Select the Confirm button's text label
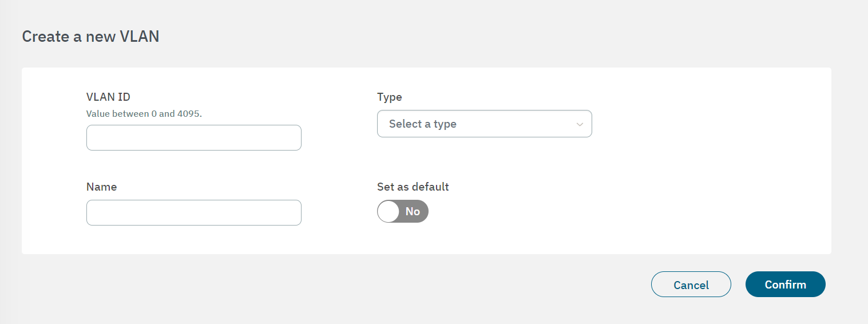The width and height of the screenshot is (868, 324). coord(786,285)
